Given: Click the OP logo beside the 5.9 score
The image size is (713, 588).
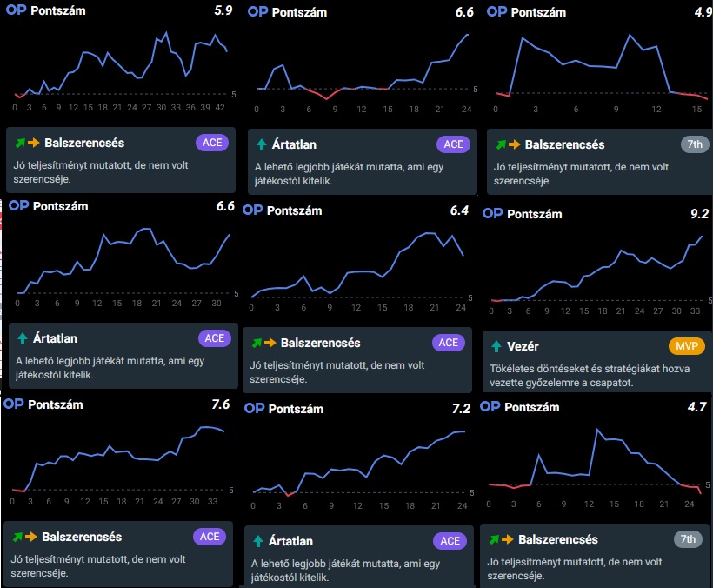Looking at the screenshot, I should [16, 13].
